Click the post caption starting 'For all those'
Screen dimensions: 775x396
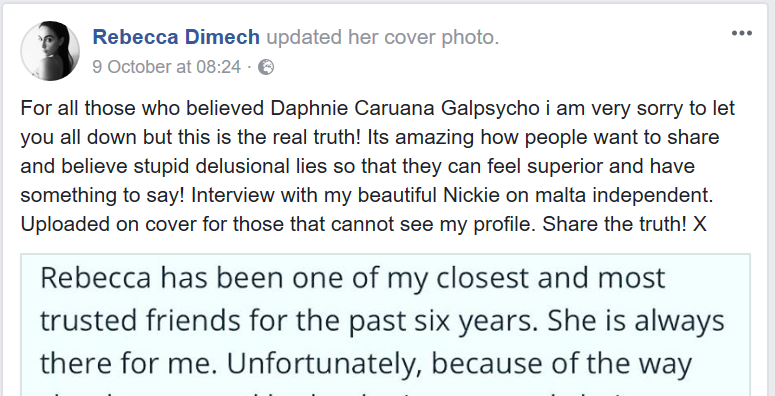pyautogui.click(x=378, y=166)
